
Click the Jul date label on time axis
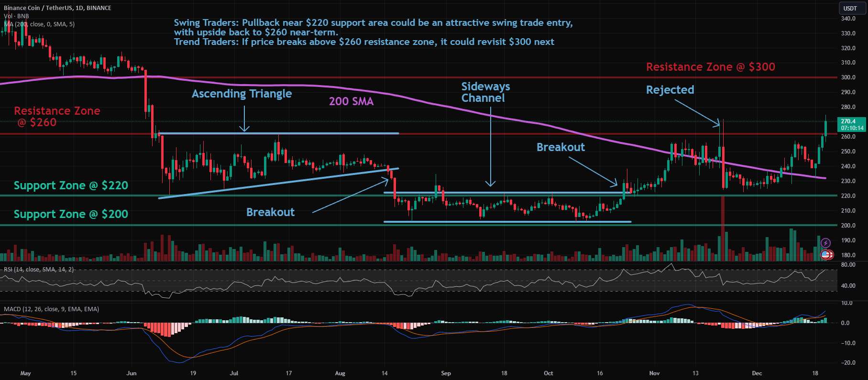coord(234,373)
